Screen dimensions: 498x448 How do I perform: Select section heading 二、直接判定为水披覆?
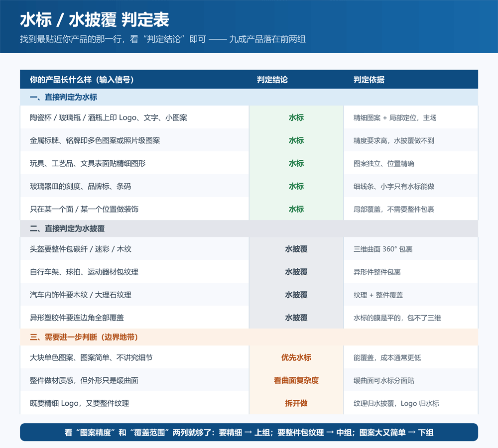pos(67,228)
